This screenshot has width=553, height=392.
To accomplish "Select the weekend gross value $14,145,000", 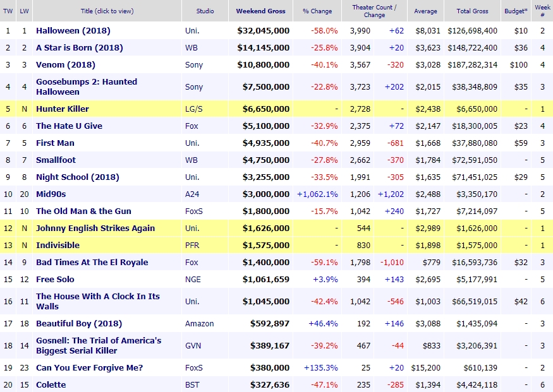I will (264, 47).
